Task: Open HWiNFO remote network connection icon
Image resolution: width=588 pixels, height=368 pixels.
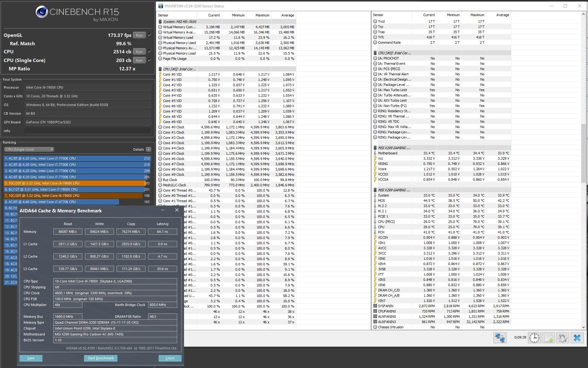Action: (500, 338)
